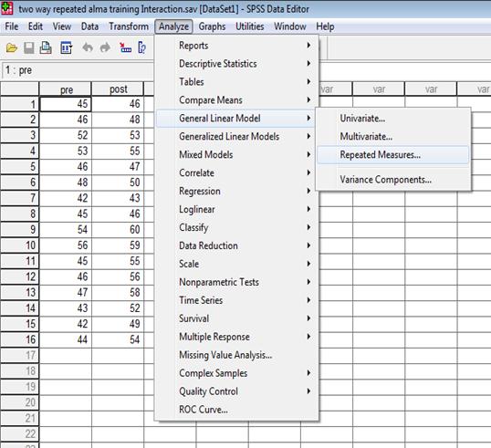Click the pre cell containing 52 in row 3

pyautogui.click(x=66, y=135)
